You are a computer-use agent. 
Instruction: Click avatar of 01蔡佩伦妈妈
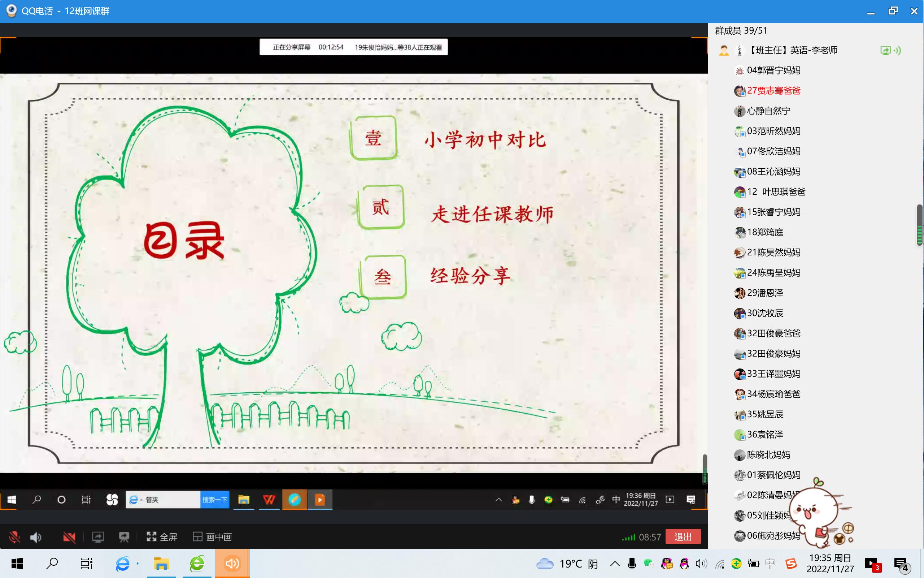click(740, 475)
